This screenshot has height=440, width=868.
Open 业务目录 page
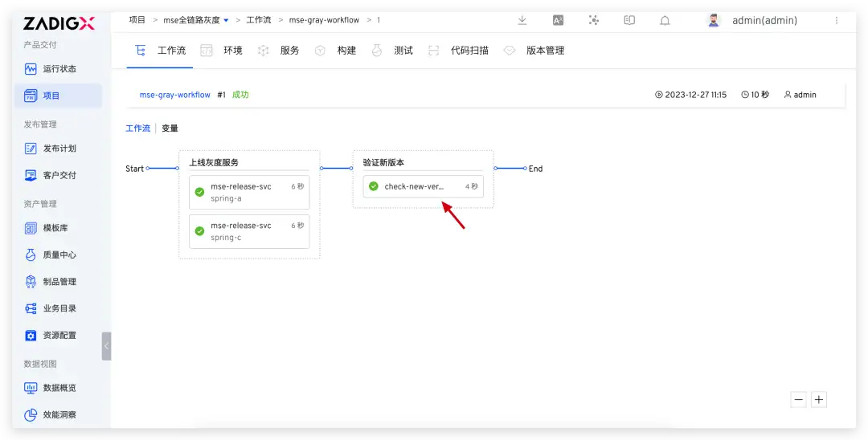(59, 308)
